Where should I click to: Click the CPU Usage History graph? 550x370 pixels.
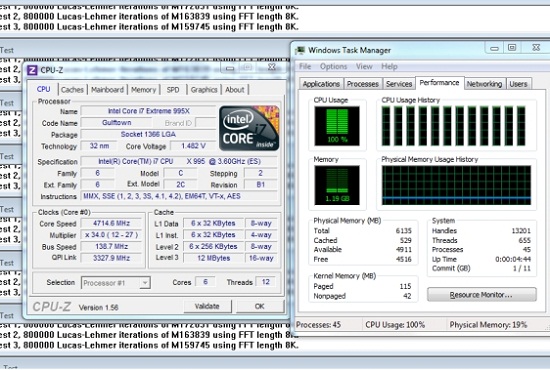click(x=455, y=126)
